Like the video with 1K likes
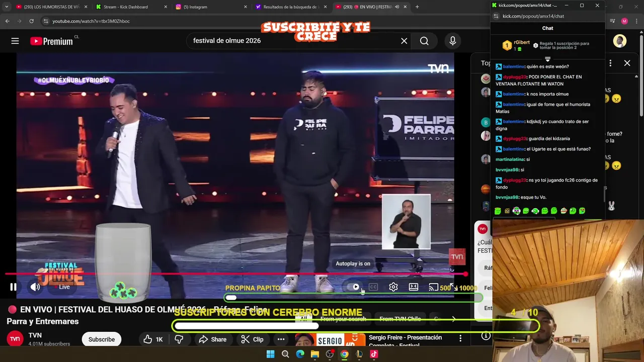This screenshot has height=362, width=644. coord(153,339)
